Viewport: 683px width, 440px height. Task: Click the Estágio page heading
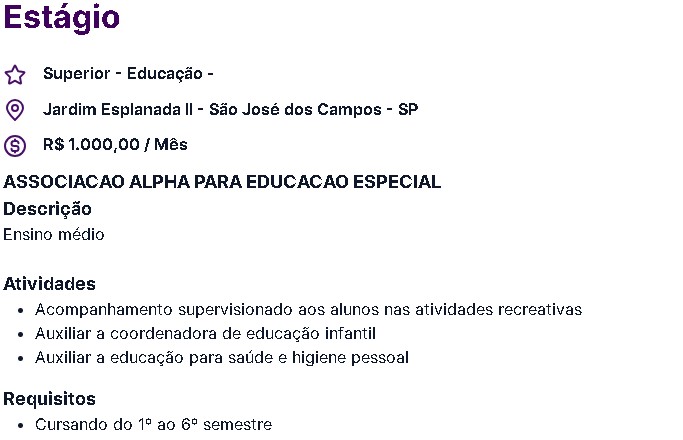click(61, 17)
